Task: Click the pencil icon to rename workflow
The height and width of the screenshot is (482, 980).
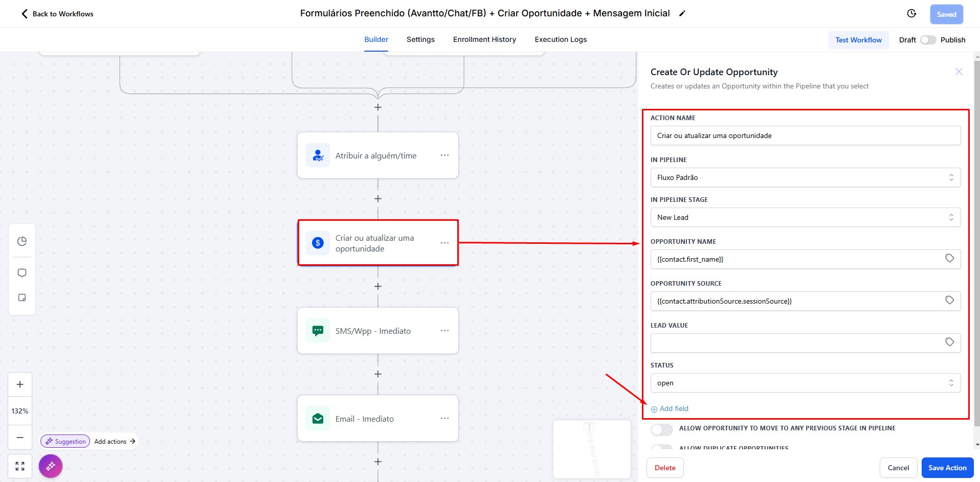Action: [682, 14]
